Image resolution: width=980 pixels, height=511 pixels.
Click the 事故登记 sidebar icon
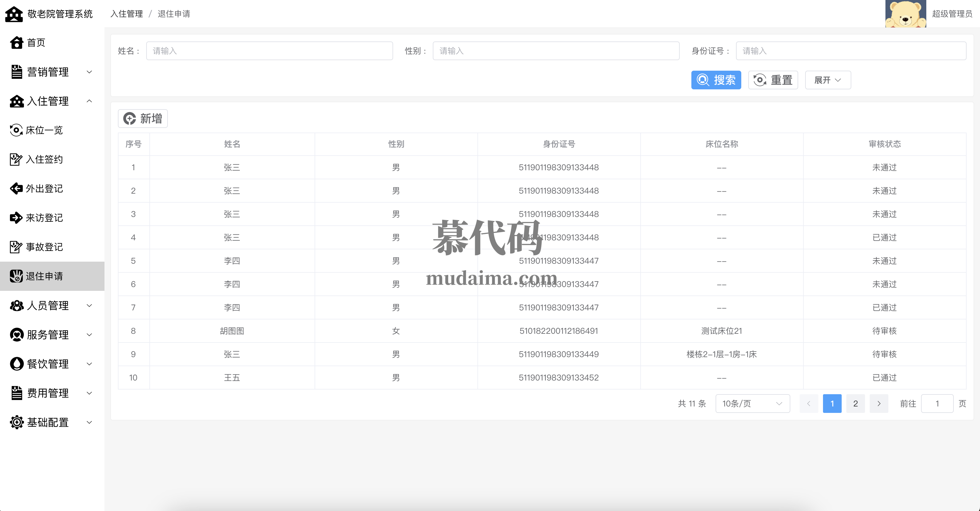click(x=16, y=247)
